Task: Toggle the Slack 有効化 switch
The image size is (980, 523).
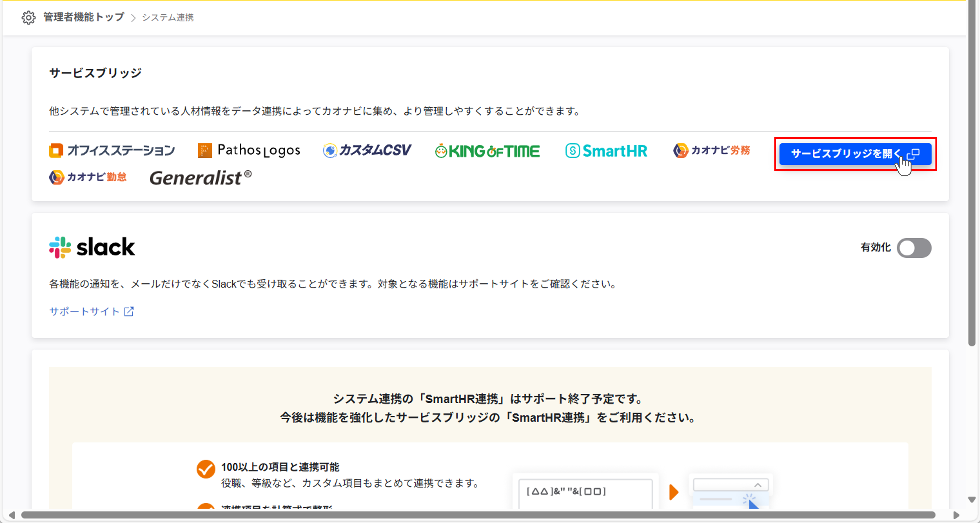Action: pyautogui.click(x=914, y=248)
